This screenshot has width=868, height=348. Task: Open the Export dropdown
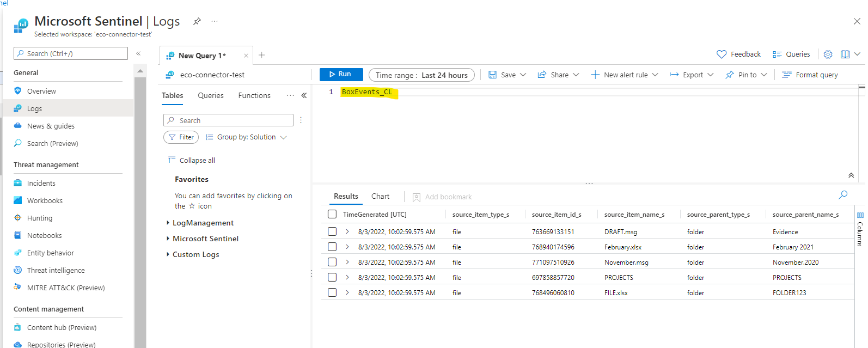click(692, 75)
